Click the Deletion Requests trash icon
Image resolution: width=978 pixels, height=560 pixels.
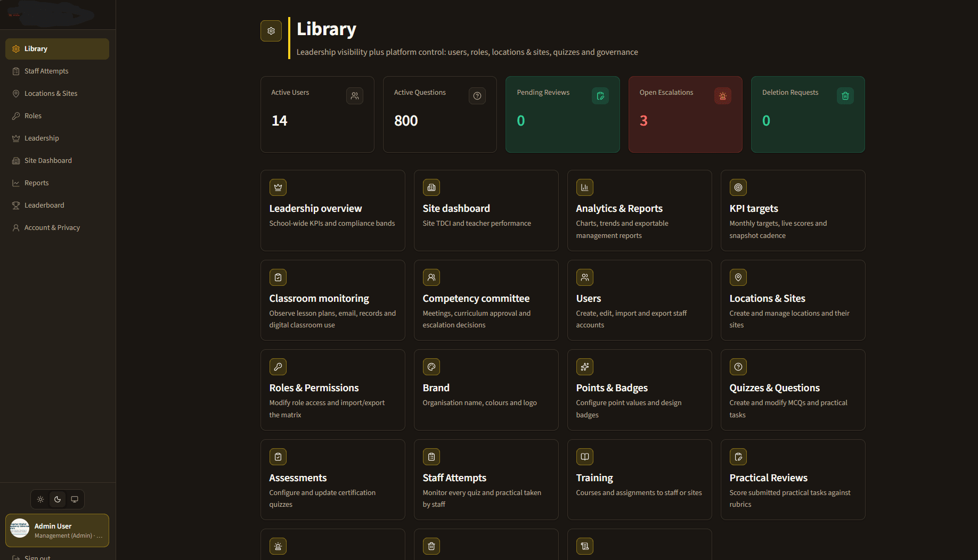coord(845,96)
